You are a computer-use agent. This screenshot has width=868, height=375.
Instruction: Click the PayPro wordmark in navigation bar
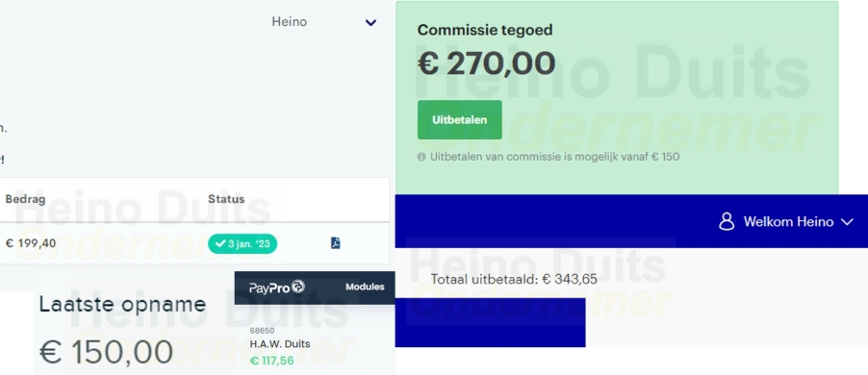[269, 287]
